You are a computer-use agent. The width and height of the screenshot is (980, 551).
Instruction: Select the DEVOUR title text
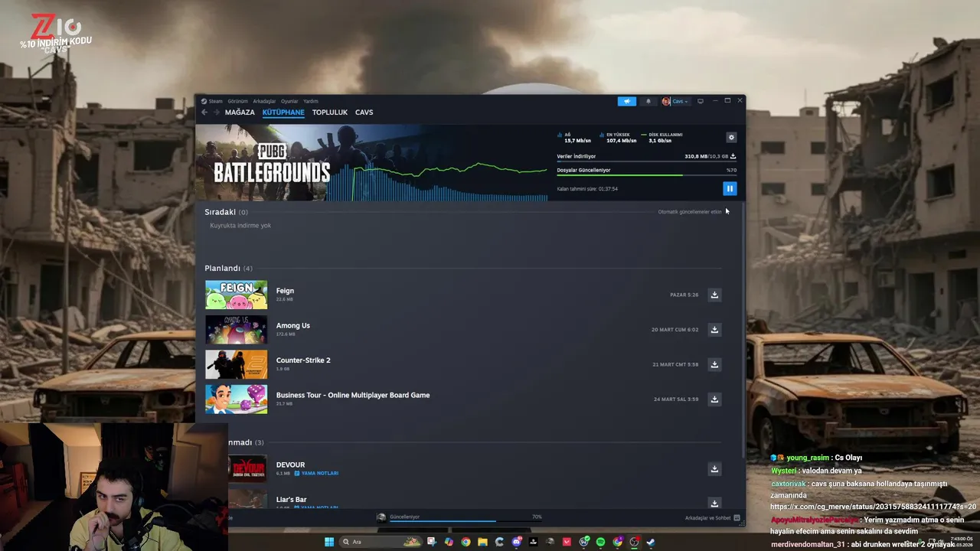(x=290, y=465)
